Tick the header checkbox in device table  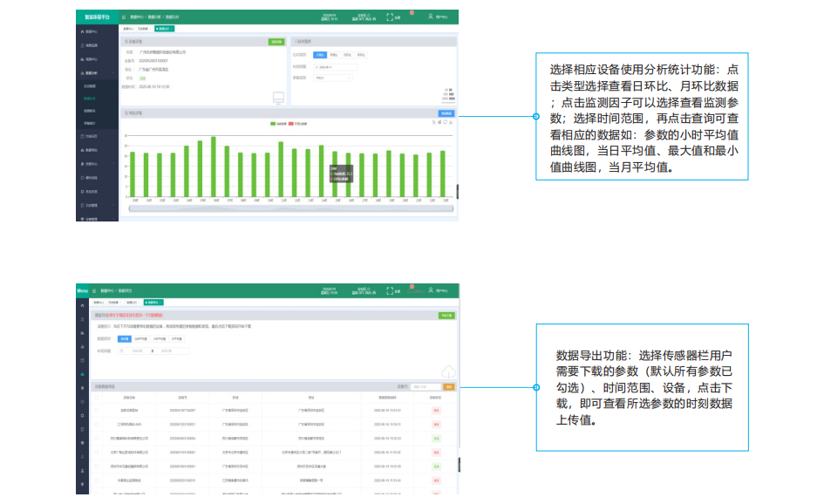(98, 397)
